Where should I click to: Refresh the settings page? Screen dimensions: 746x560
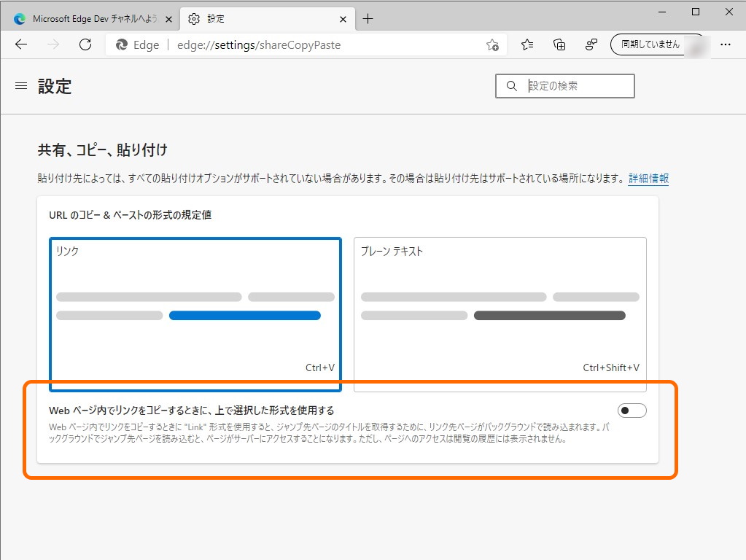[x=85, y=44]
